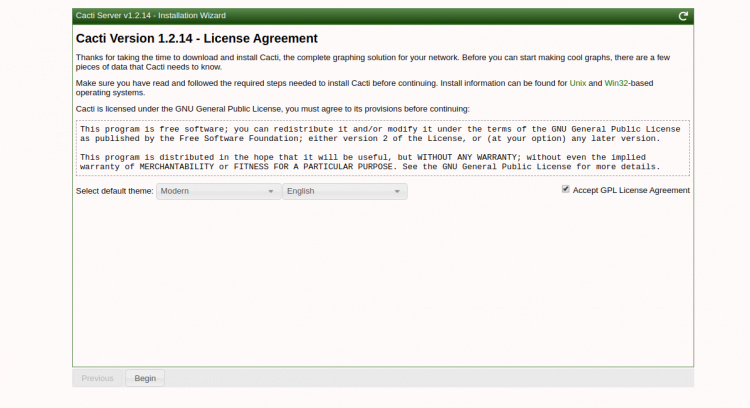Screen dimensions: 750x408
Task: Click the sentence 'Cacti is licensed under the GNU General Public License'
Action: tap(273, 109)
